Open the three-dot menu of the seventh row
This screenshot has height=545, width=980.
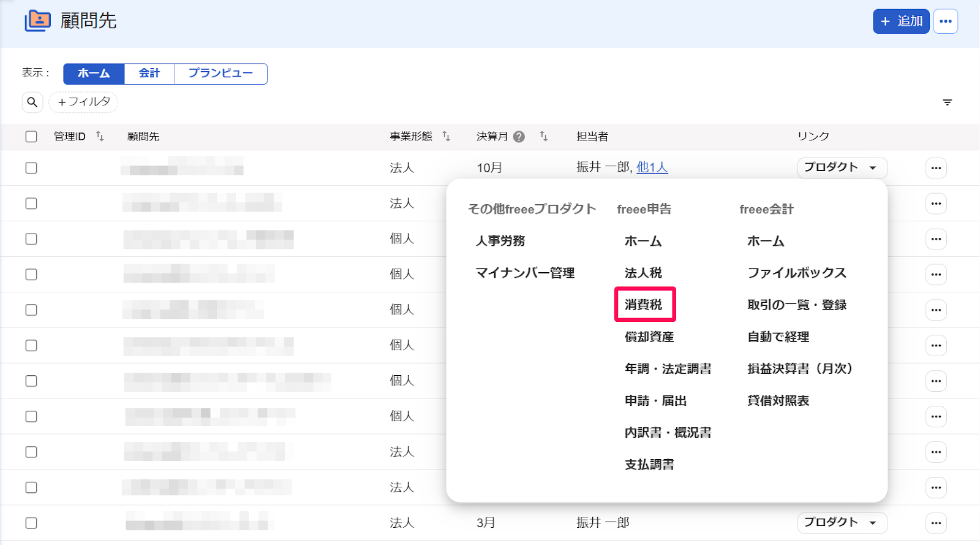(936, 381)
